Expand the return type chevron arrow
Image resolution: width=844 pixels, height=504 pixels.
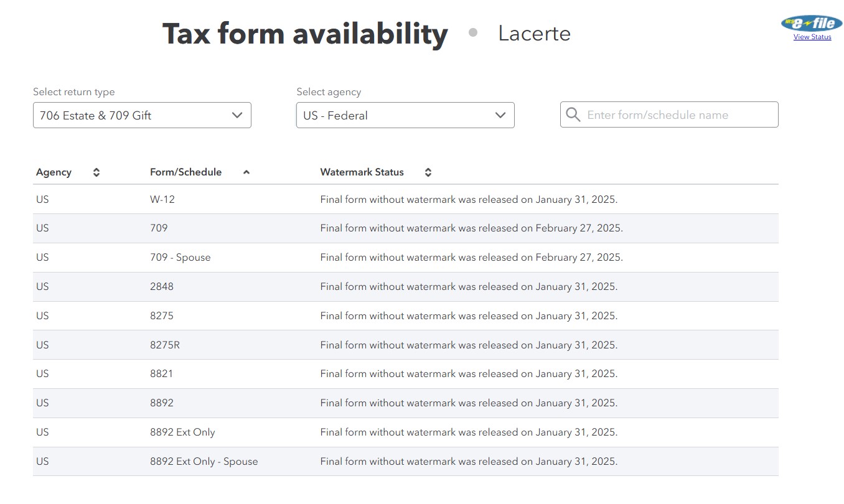[x=237, y=115]
